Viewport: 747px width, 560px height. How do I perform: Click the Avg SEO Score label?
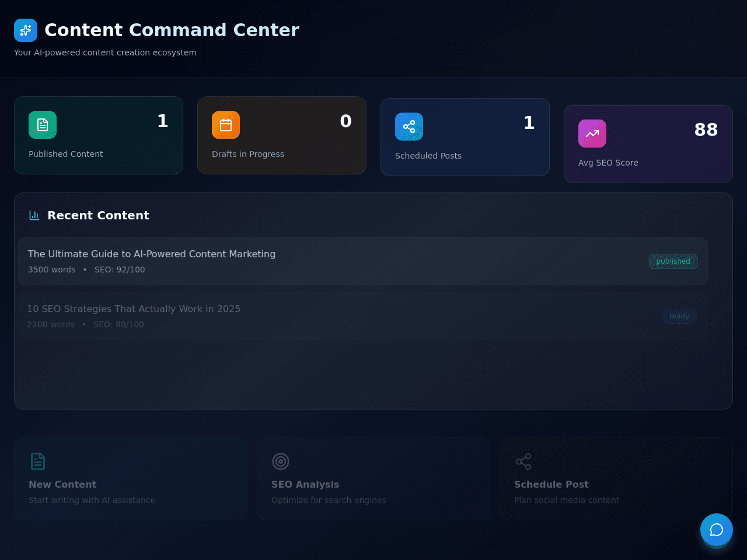(x=608, y=163)
